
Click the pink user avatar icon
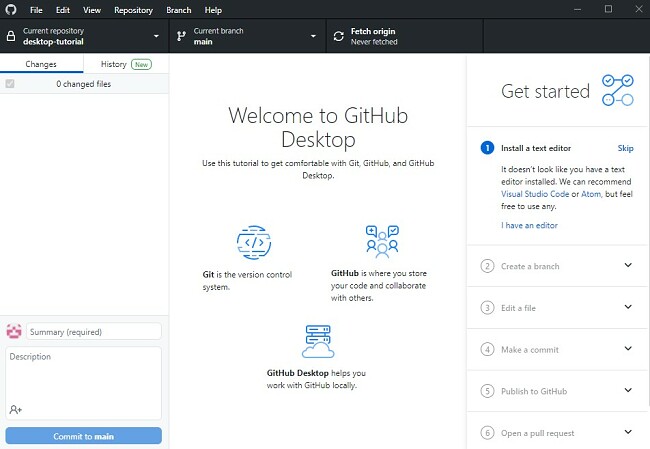click(14, 332)
